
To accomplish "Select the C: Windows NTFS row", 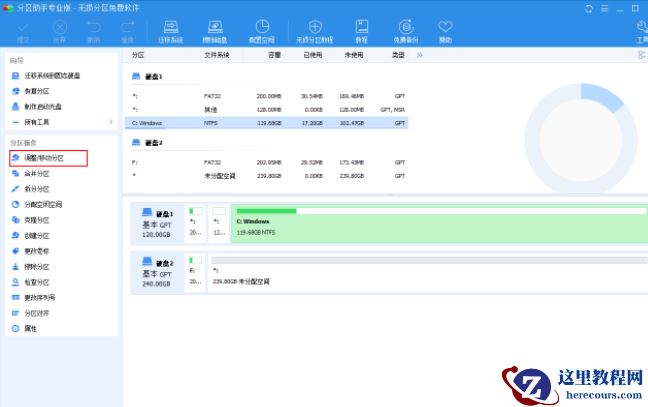I will 267,123.
